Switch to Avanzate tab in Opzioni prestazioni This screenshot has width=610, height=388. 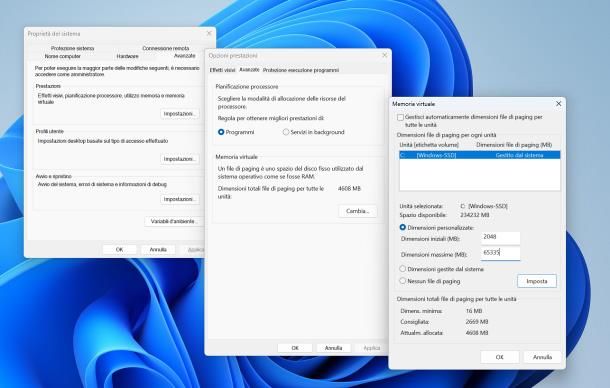[x=249, y=70]
